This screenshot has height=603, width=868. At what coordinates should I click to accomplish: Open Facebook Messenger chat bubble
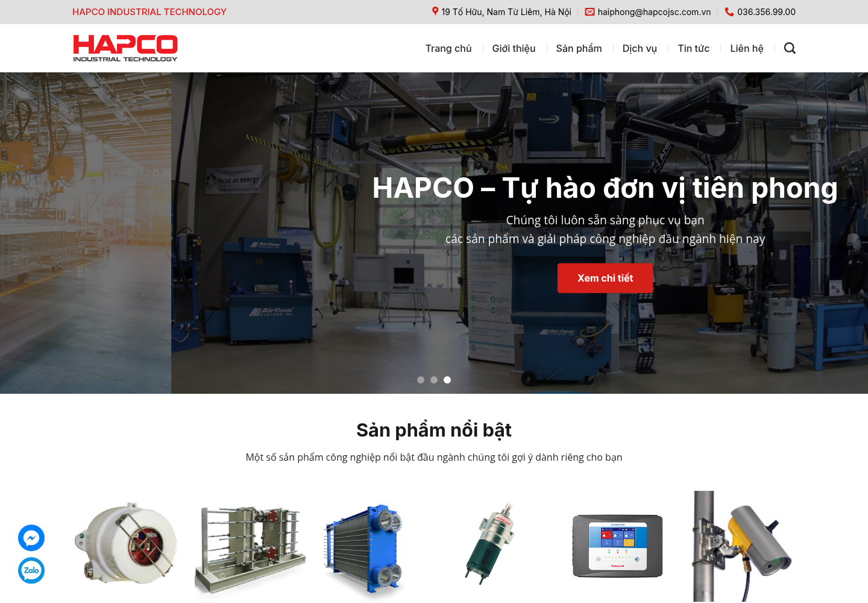(31, 538)
